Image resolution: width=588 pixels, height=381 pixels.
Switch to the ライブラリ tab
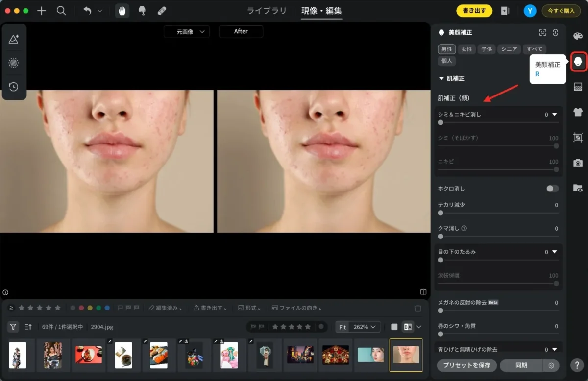[267, 11]
